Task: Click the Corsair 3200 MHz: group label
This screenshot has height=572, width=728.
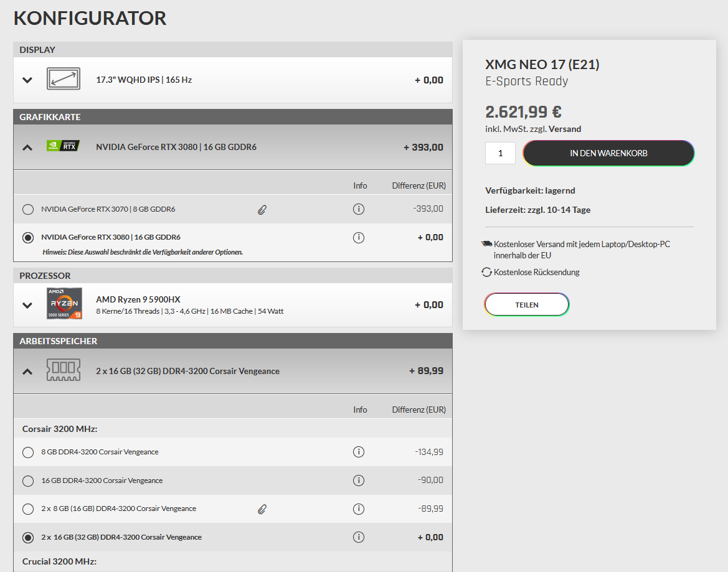Action: click(x=60, y=429)
